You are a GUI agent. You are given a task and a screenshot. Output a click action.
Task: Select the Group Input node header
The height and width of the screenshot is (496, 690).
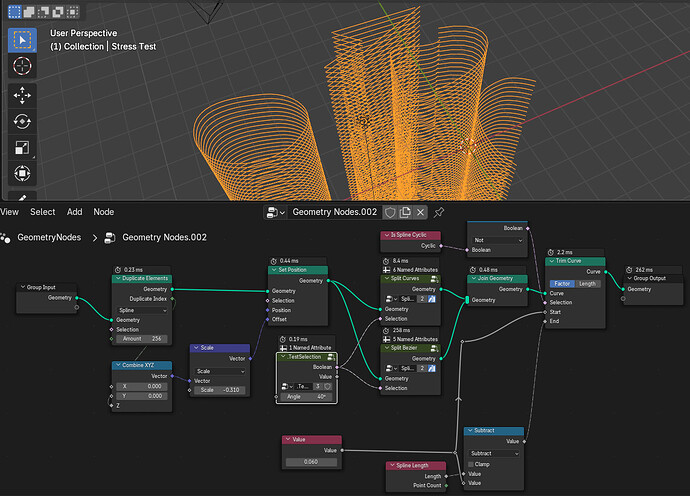click(47, 287)
